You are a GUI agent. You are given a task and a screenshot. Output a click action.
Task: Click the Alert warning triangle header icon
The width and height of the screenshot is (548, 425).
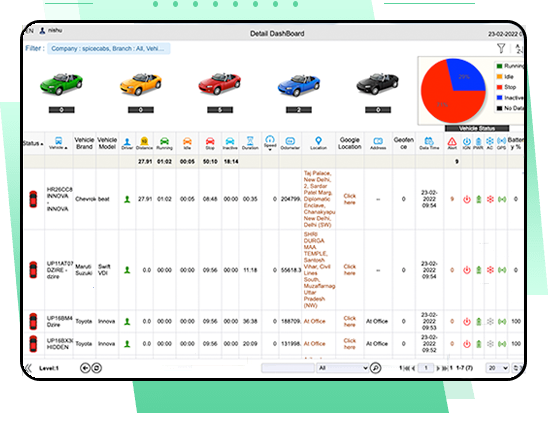tap(452, 141)
